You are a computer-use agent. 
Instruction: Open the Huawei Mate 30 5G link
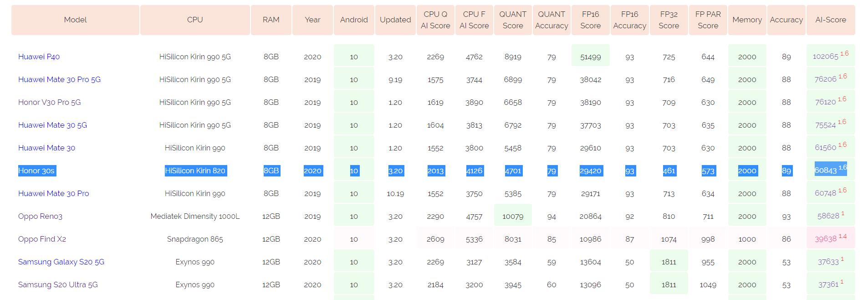[52, 125]
